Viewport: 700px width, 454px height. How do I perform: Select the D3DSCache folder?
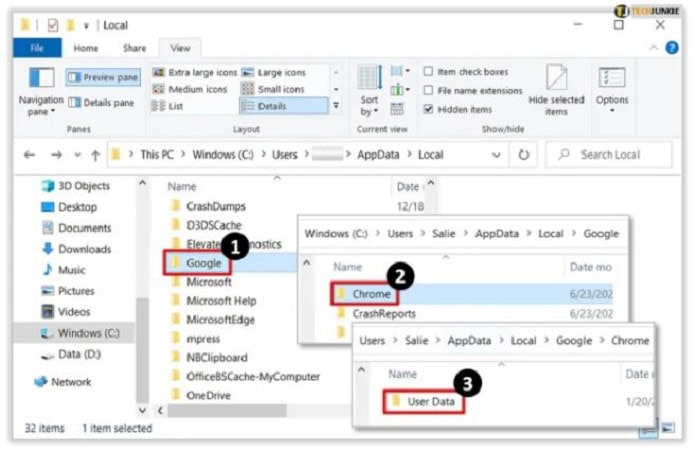[207, 225]
